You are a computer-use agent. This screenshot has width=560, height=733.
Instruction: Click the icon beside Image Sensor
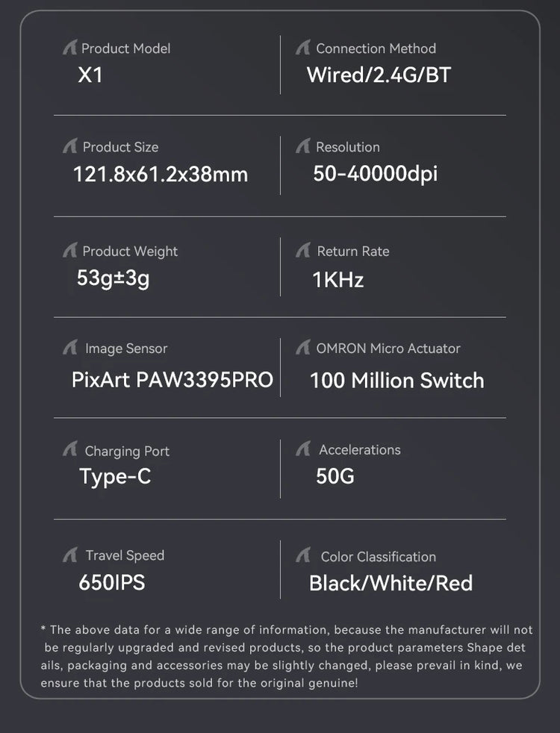[x=69, y=349]
